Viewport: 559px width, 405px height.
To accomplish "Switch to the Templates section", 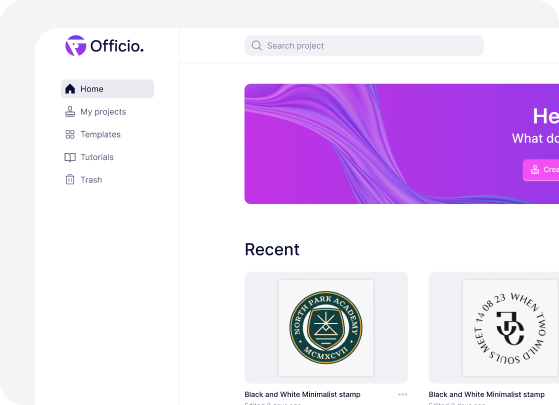I will (107, 134).
